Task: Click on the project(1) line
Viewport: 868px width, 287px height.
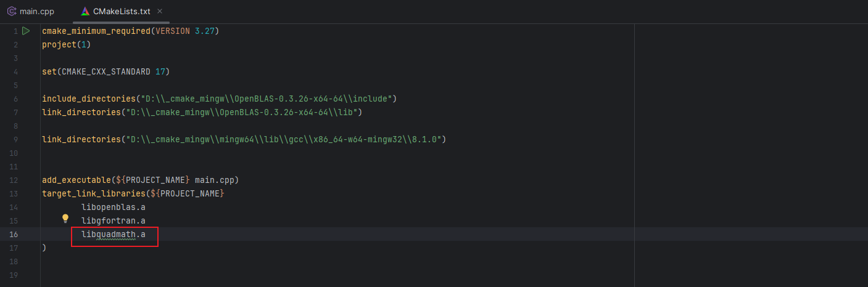Action: click(x=66, y=45)
